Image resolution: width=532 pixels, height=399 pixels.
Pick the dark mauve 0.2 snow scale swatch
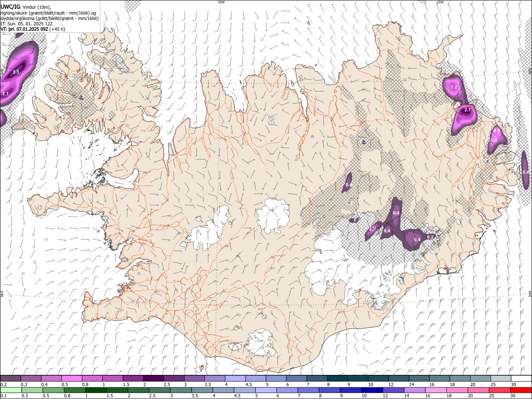coord(10,378)
